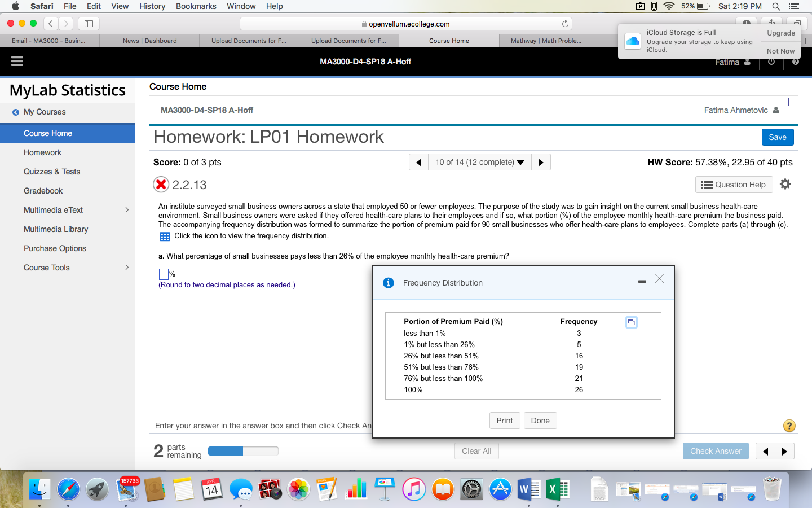Viewport: 812px width, 508px height.
Task: Click the hamburger navigation menu icon
Action: [x=16, y=61]
